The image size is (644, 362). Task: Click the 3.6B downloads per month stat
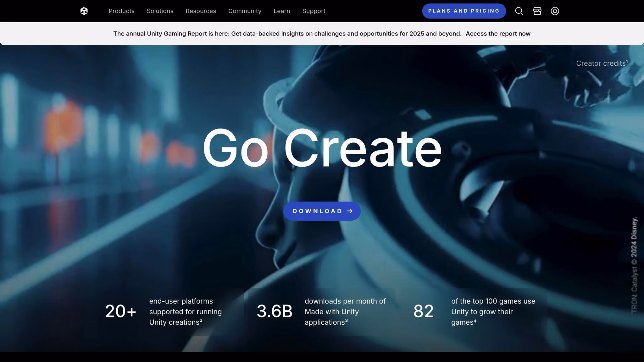pyautogui.click(x=321, y=312)
